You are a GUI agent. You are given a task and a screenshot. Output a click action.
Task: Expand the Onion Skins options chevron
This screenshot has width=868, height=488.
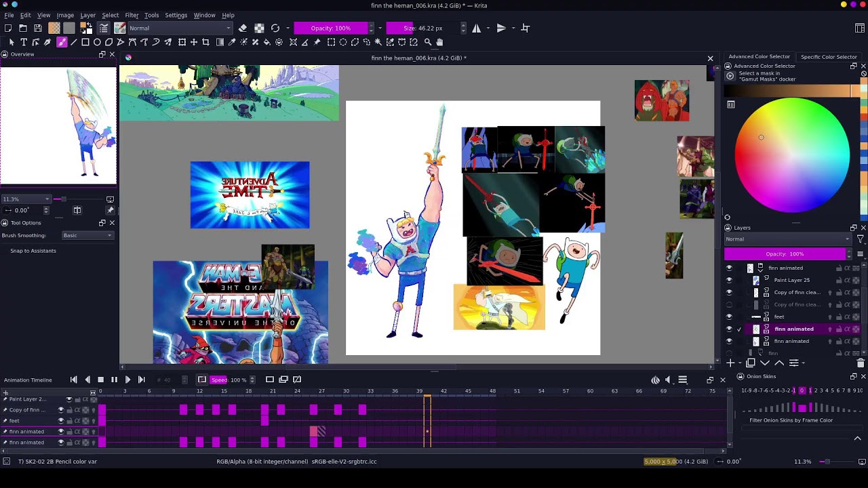point(857,439)
